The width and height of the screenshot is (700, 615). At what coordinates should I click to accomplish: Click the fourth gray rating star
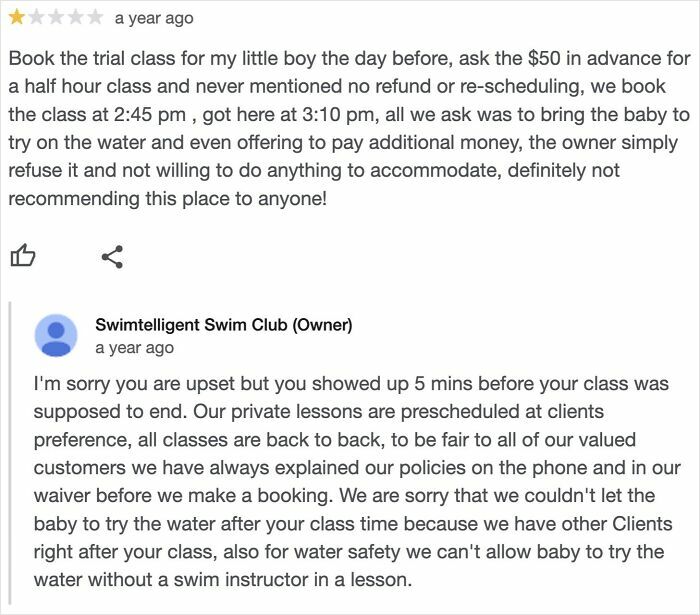click(77, 17)
